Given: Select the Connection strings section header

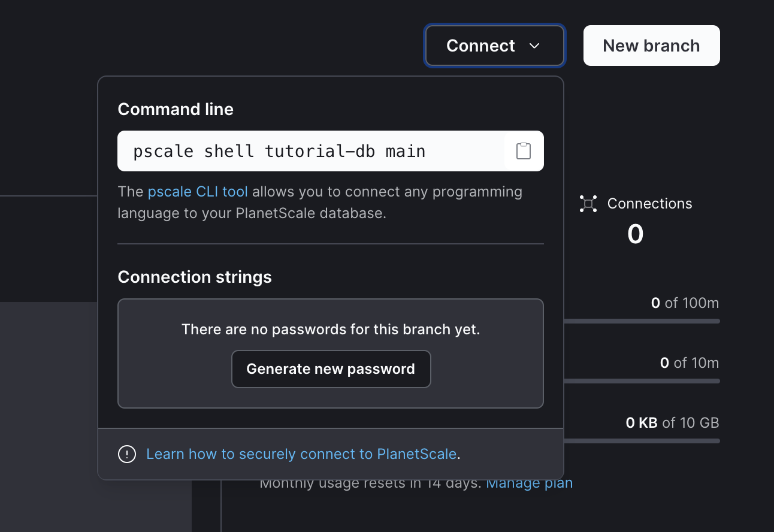Looking at the screenshot, I should point(195,277).
